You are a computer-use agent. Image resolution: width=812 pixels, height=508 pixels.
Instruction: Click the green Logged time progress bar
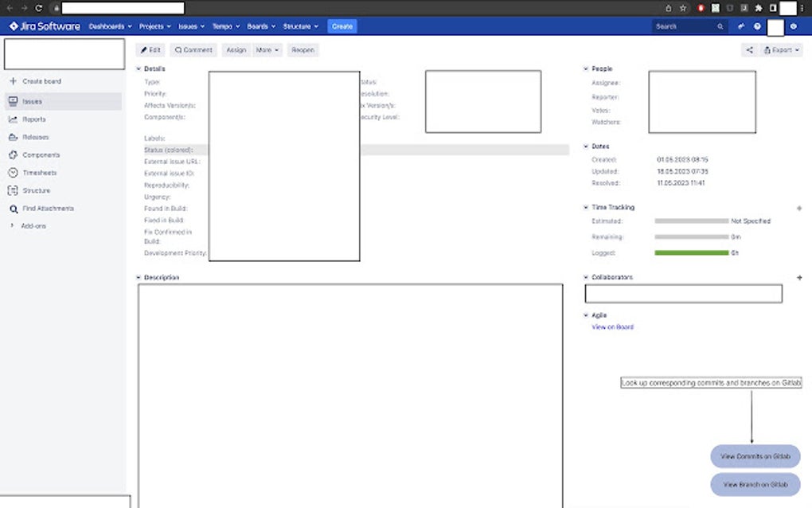coord(692,251)
